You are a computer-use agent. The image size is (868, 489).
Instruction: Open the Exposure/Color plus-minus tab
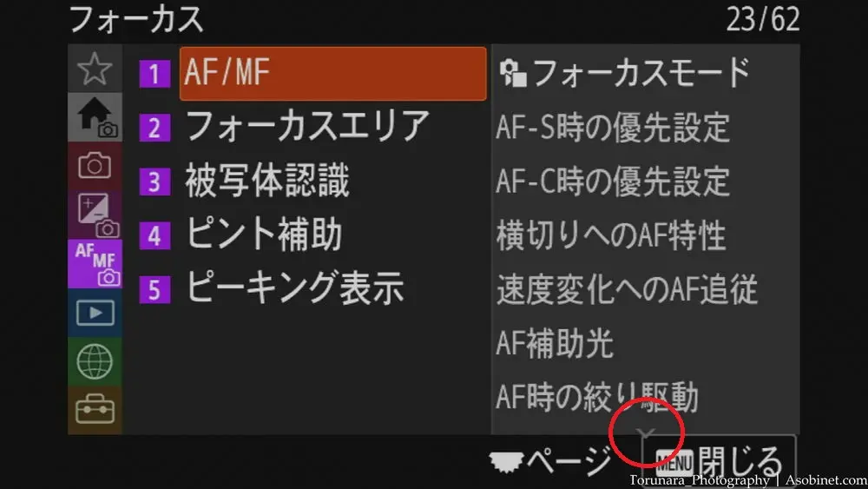(x=95, y=215)
